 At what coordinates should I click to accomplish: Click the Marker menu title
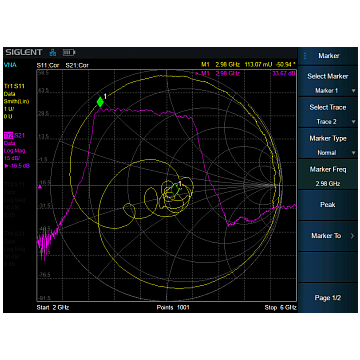[329, 56]
